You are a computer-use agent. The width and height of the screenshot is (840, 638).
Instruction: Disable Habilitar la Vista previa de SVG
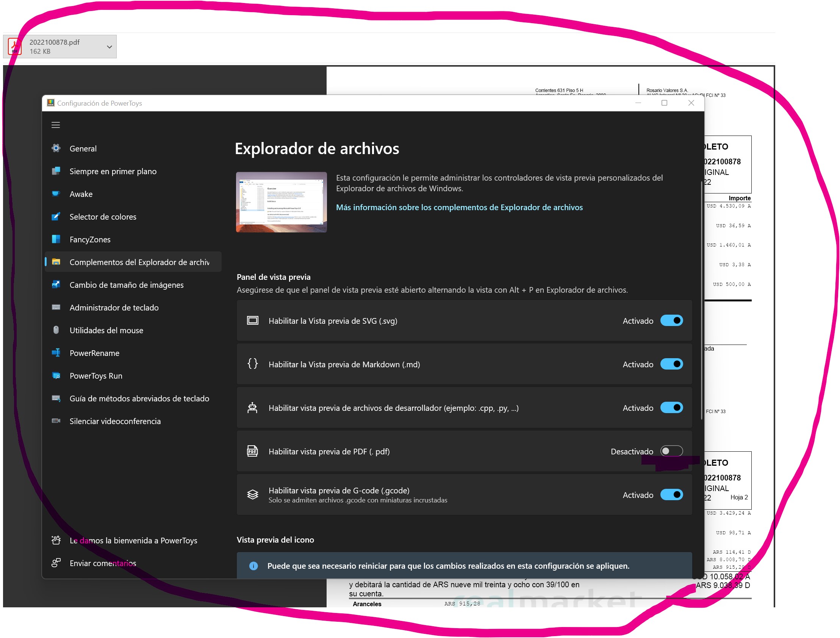pos(671,320)
